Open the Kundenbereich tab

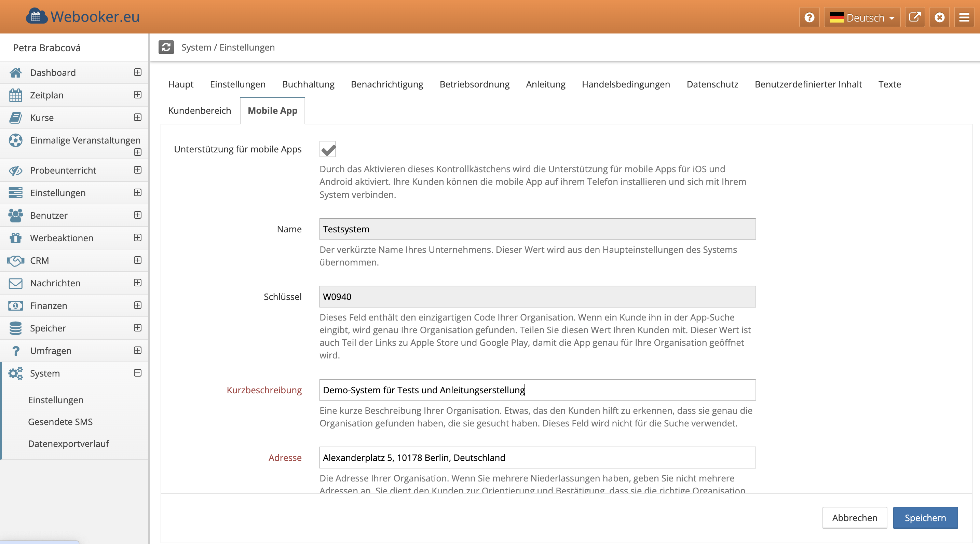(199, 110)
